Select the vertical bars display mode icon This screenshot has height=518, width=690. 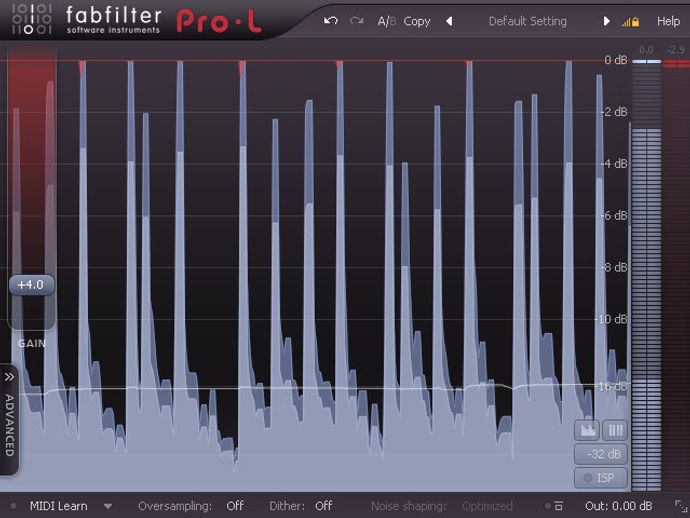615,430
